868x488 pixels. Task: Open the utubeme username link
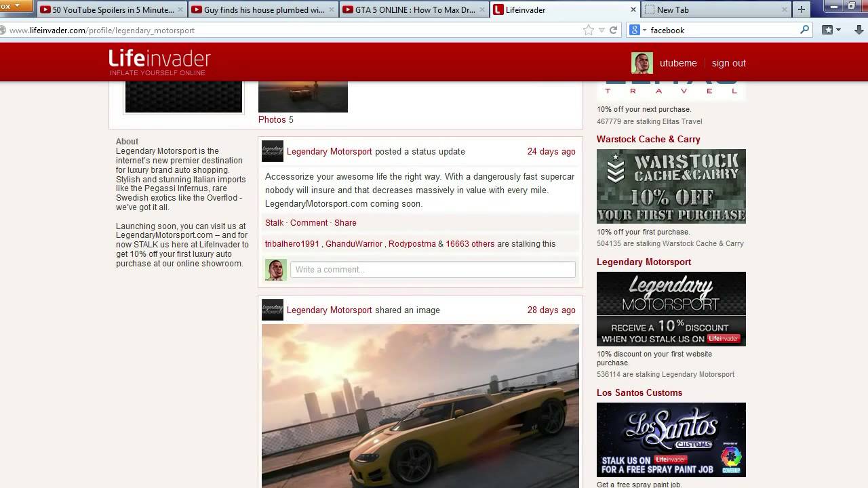pyautogui.click(x=678, y=63)
